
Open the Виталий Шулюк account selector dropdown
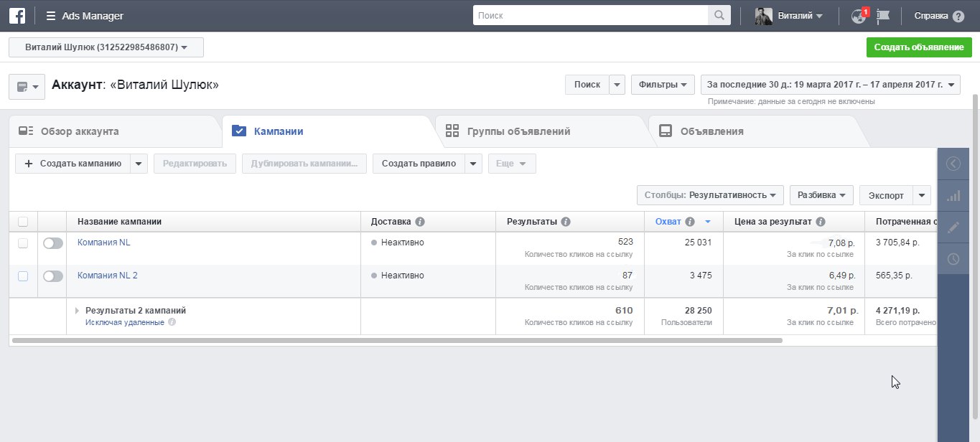(x=106, y=47)
